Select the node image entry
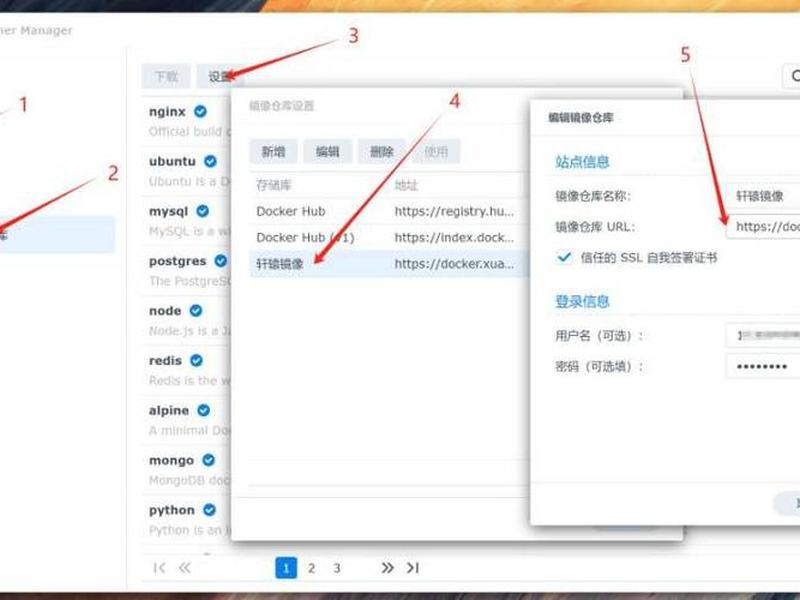The width and height of the screenshot is (800, 600). coord(187,320)
